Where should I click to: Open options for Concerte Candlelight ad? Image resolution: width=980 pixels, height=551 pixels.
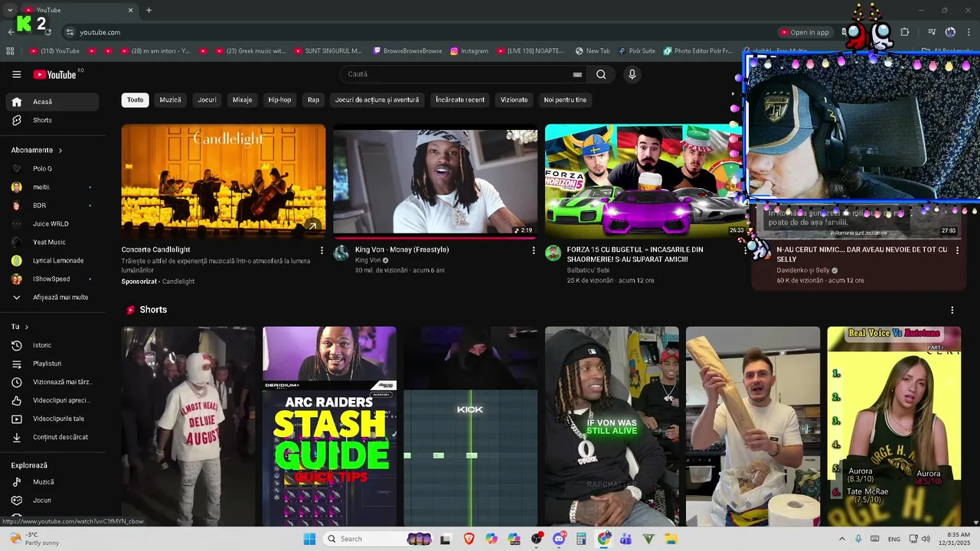(322, 250)
